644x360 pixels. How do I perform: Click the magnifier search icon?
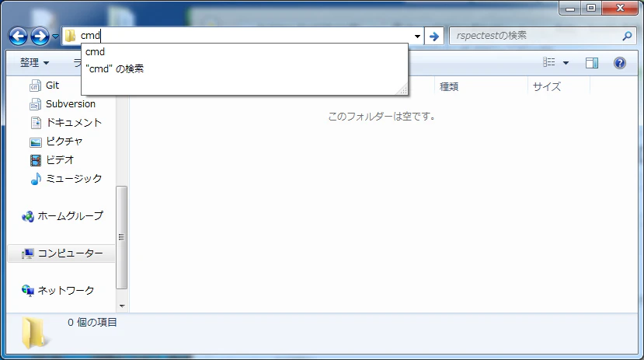(627, 37)
